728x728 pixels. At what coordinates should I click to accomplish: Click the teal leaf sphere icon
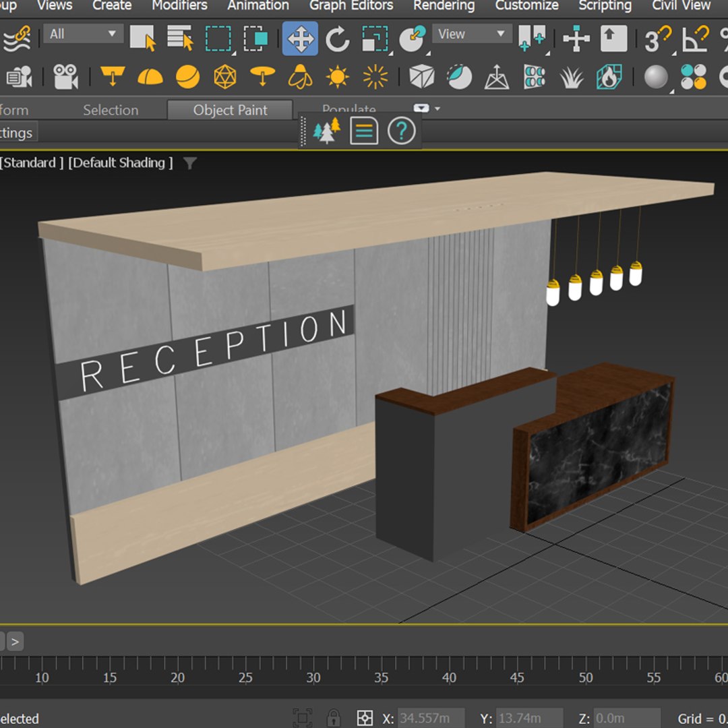459,77
